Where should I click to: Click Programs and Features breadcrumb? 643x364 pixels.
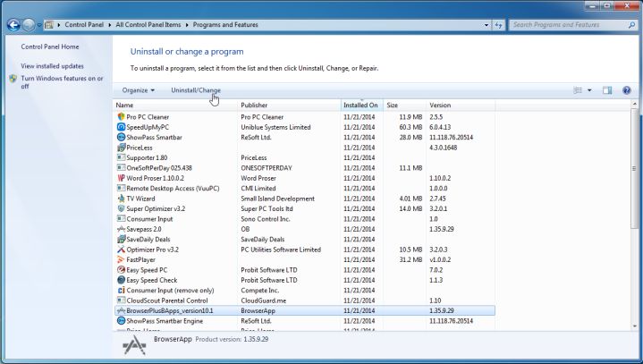click(225, 25)
